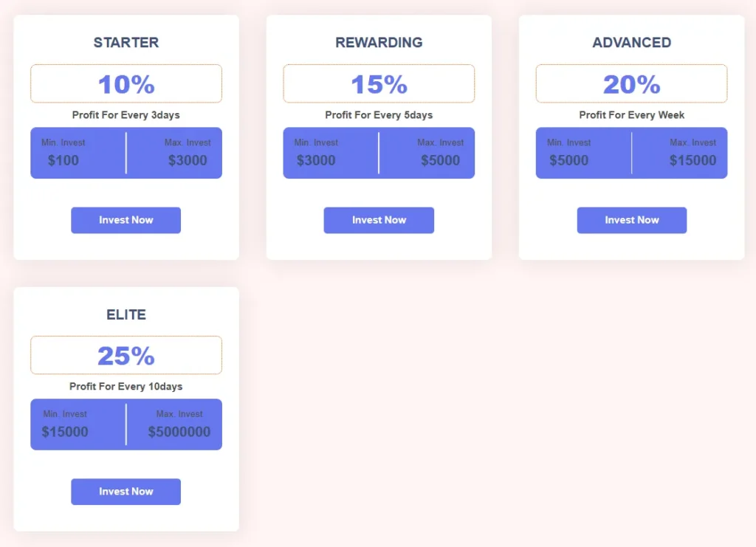Click the Rewarding $5000 maximum invest amount

coord(440,160)
